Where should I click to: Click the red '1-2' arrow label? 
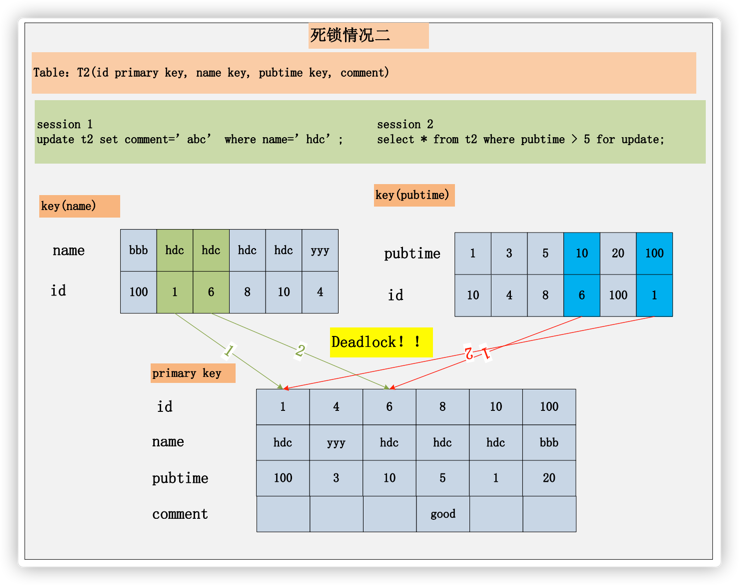pos(477,353)
